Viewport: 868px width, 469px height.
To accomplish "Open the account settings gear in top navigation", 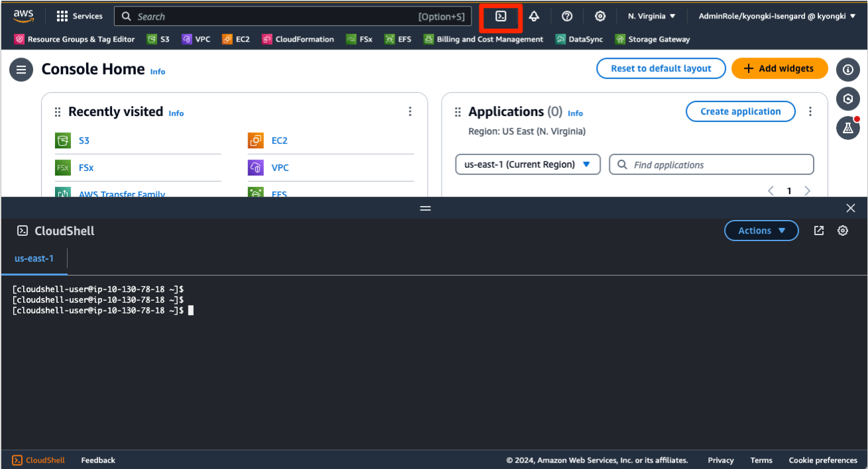I will (600, 16).
